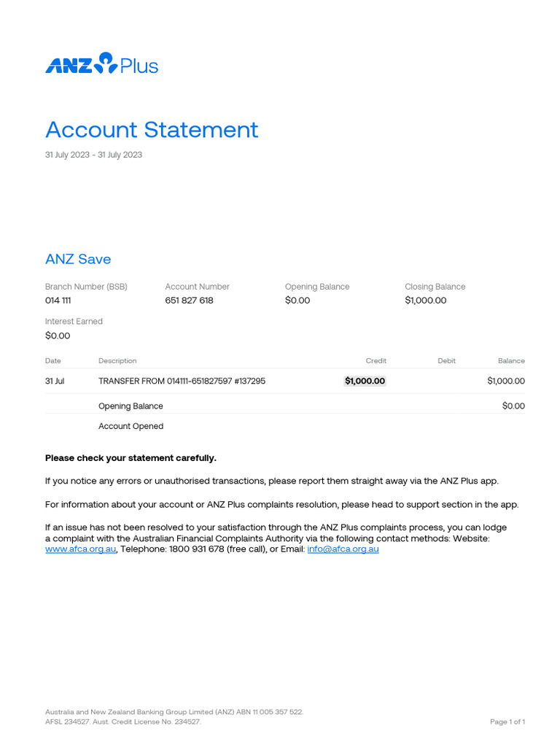The width and height of the screenshot is (560, 747).
Task: Select the BSB value 014 111
Action: (58, 301)
